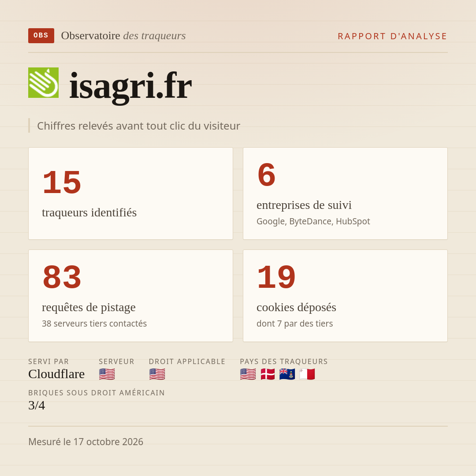
Task: Click the green isagri.fr logo
Action: click(x=43, y=82)
